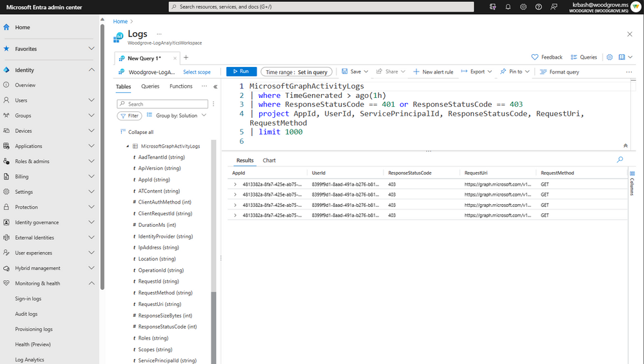This screenshot has width=644, height=364.
Task: Close the New Query 1 tab
Action: [175, 58]
